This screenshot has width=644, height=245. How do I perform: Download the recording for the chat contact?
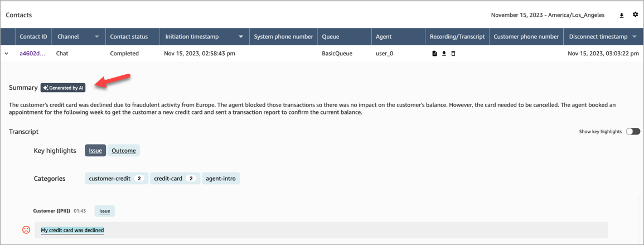pyautogui.click(x=444, y=54)
